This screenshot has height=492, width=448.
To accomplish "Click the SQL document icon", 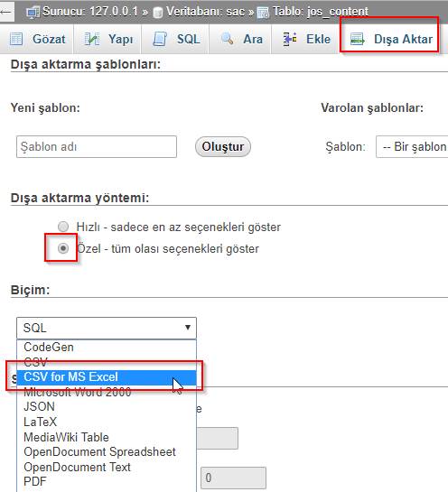I will (160, 39).
